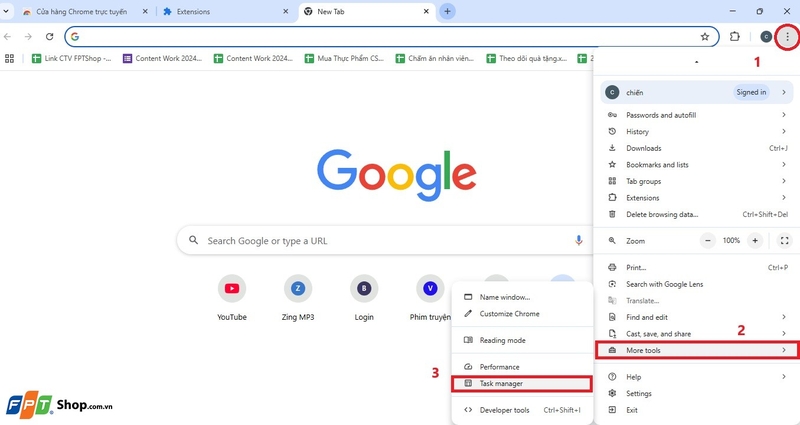The image size is (800, 425).
Task: Choose Print from the menu
Action: click(697, 267)
